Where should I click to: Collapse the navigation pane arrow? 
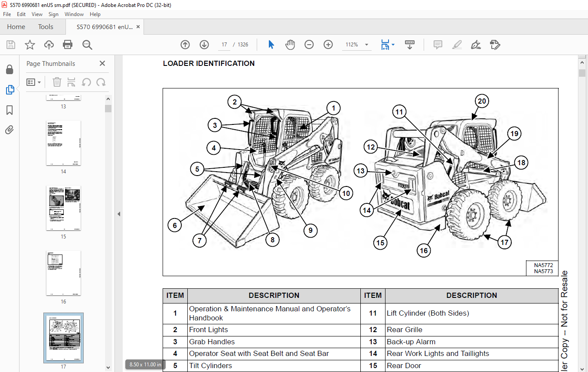[x=119, y=214]
